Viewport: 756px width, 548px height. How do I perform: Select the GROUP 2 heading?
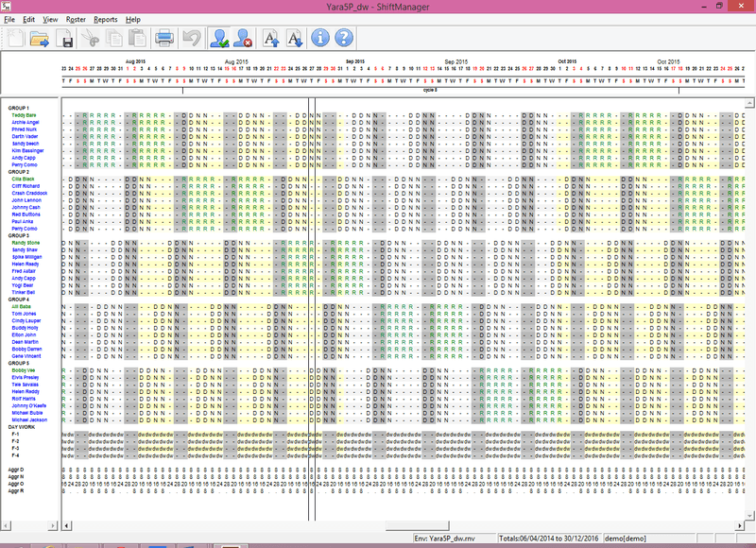coord(19,172)
